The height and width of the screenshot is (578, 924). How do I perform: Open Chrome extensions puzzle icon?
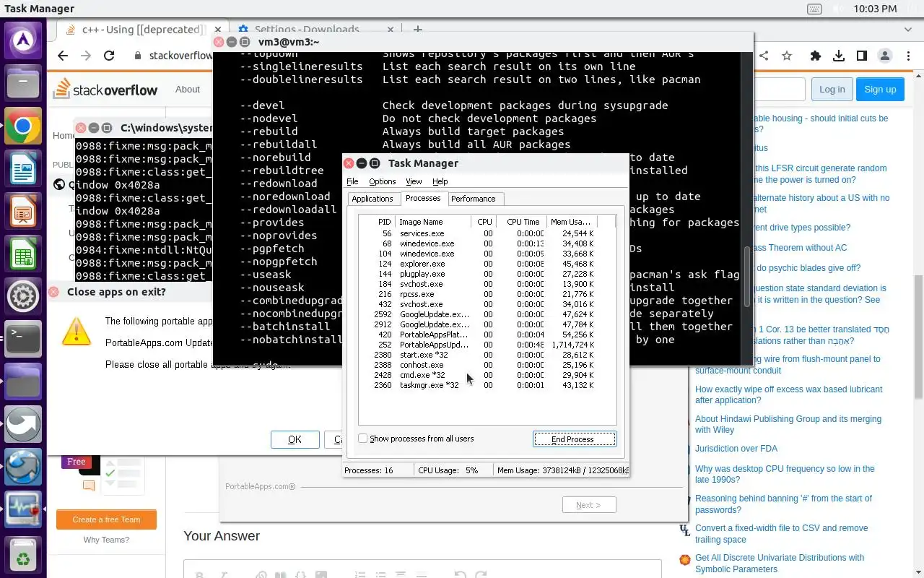[x=816, y=56]
